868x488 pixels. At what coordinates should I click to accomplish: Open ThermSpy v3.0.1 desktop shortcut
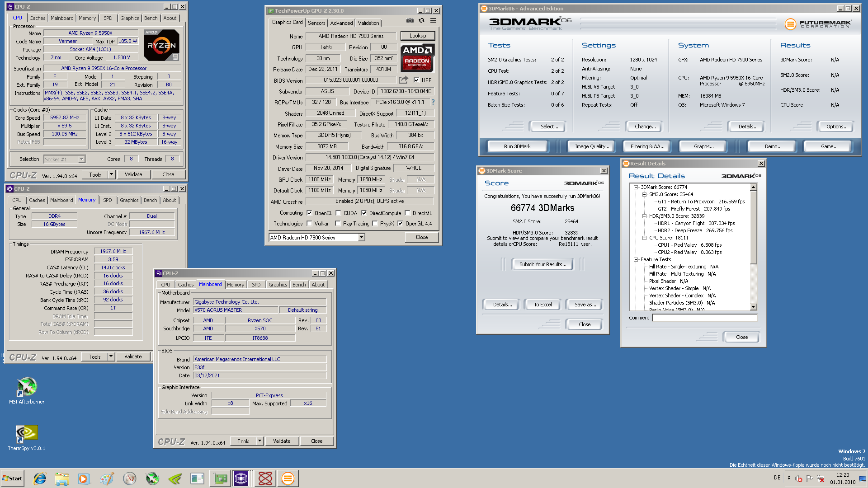click(27, 438)
